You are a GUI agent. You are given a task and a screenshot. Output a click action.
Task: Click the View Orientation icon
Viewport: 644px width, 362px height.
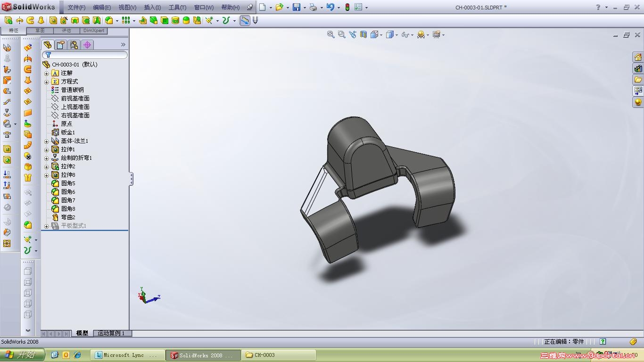click(x=374, y=34)
